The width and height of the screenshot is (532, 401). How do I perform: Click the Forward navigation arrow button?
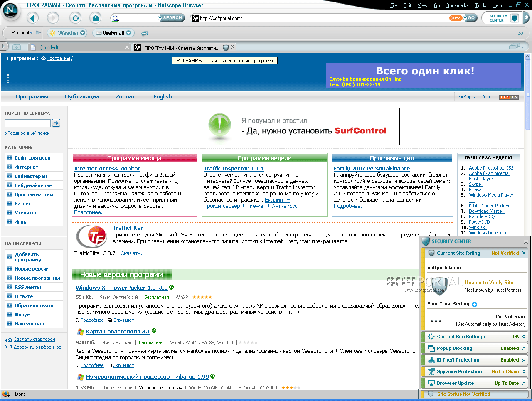pyautogui.click(x=53, y=18)
